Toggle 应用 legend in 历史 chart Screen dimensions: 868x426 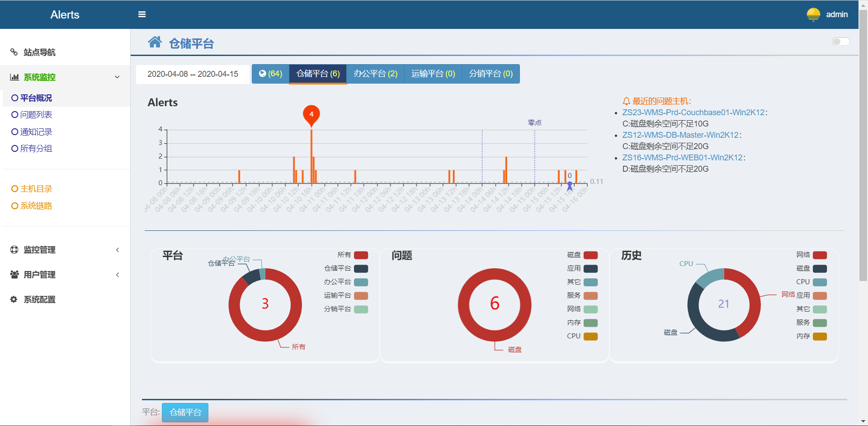pyautogui.click(x=811, y=296)
